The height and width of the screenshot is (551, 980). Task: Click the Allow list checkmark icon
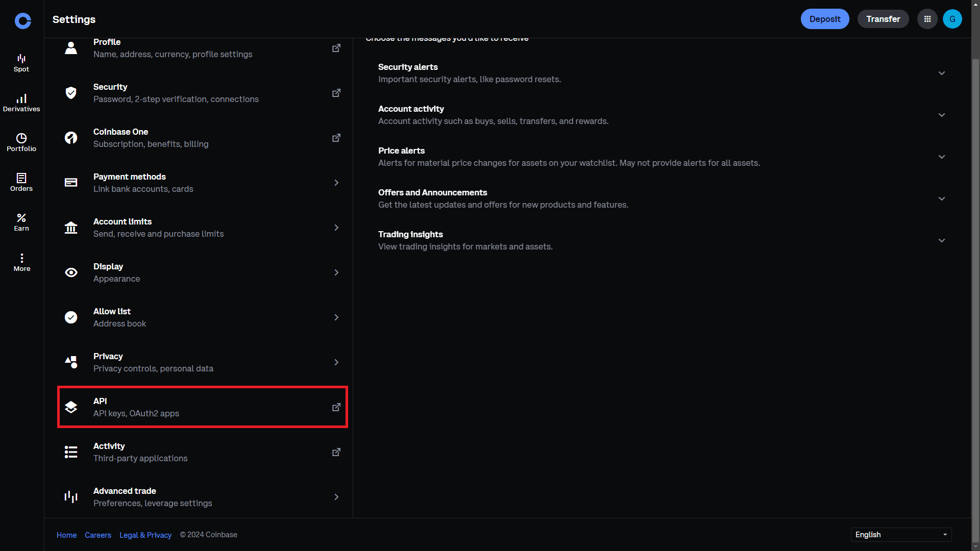tap(71, 317)
